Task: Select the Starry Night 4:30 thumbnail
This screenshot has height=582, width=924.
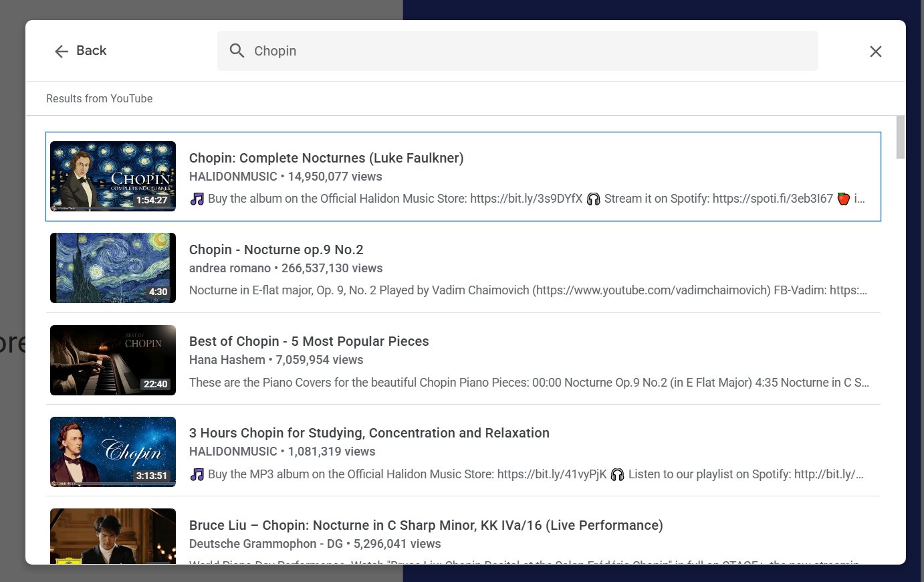Action: 113,268
